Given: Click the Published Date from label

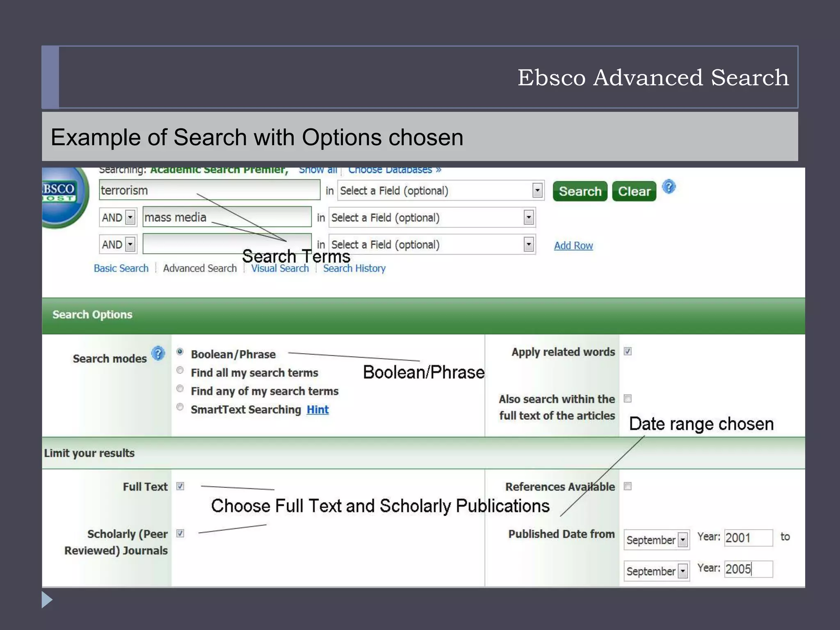Looking at the screenshot, I should pyautogui.click(x=562, y=534).
